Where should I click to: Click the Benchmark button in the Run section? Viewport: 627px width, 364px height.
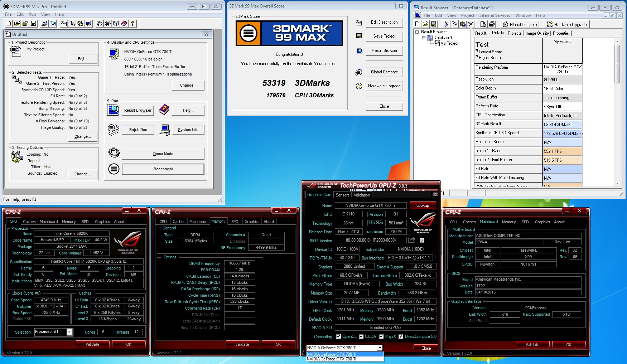pos(163,169)
